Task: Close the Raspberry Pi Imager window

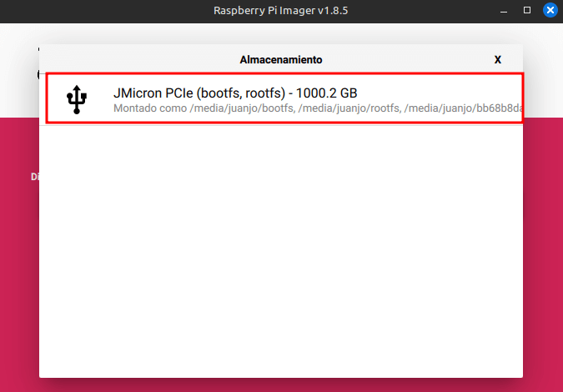Action: (550, 10)
